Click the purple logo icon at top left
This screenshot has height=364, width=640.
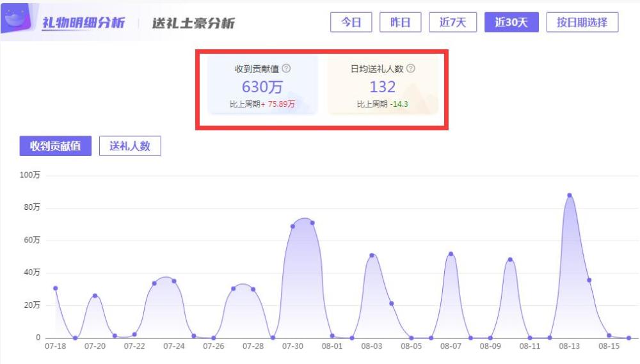click(17, 19)
